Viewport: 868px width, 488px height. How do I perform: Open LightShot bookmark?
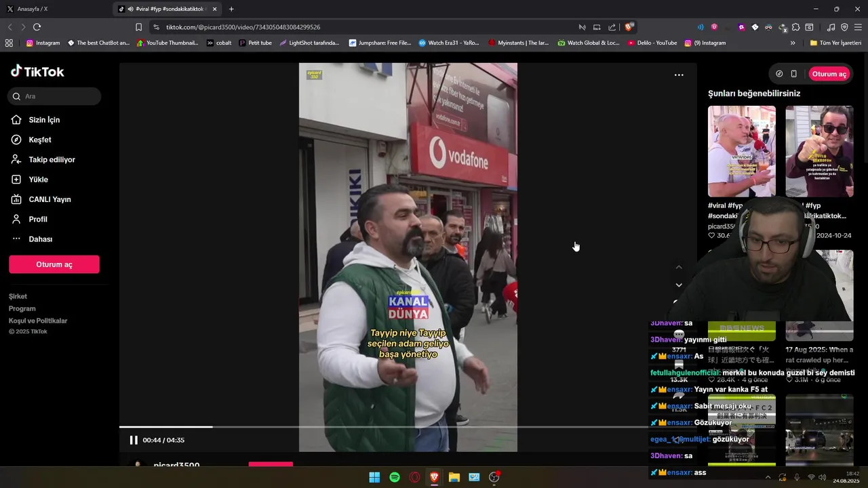pyautogui.click(x=309, y=43)
